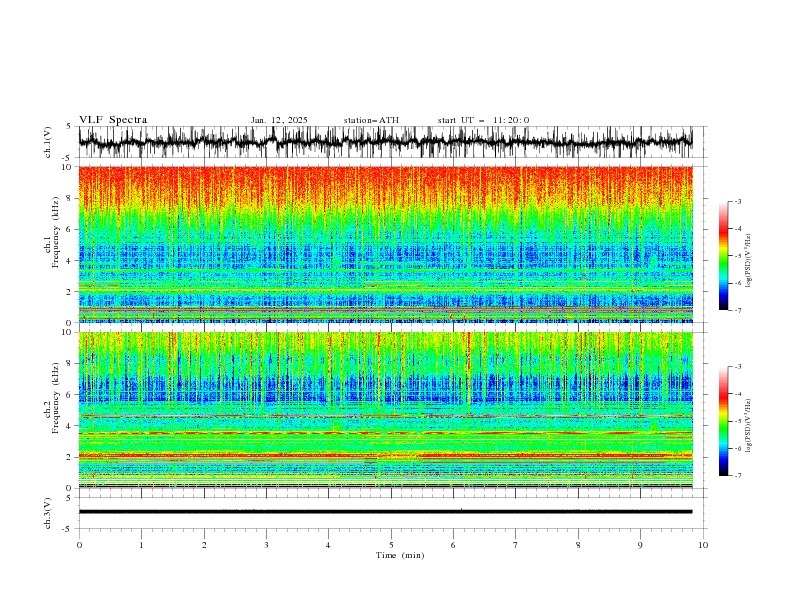Screen dimensions: 792x612
Task: Click the 'ch.1(V)' waveform axis label
Action: tap(48, 142)
